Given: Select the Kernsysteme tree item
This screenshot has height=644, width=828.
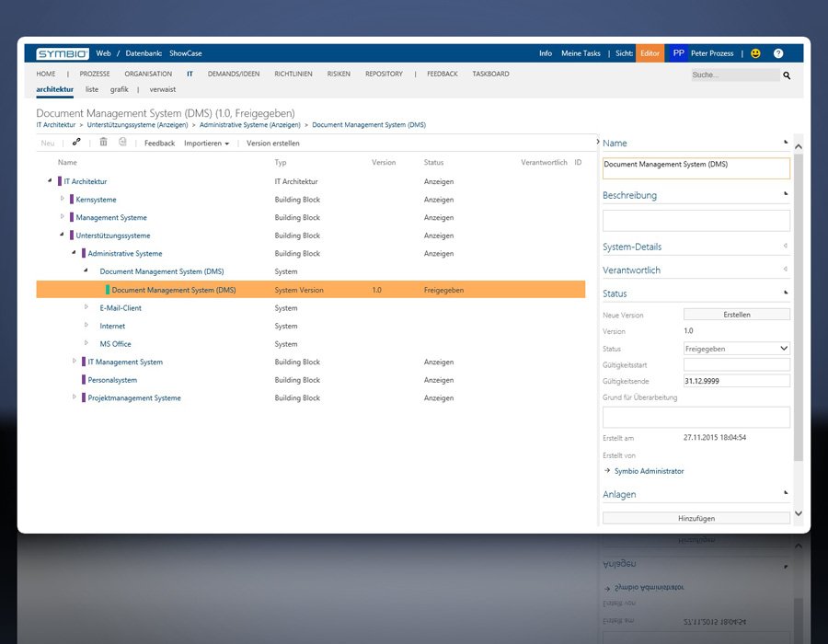Looking at the screenshot, I should click(x=96, y=200).
